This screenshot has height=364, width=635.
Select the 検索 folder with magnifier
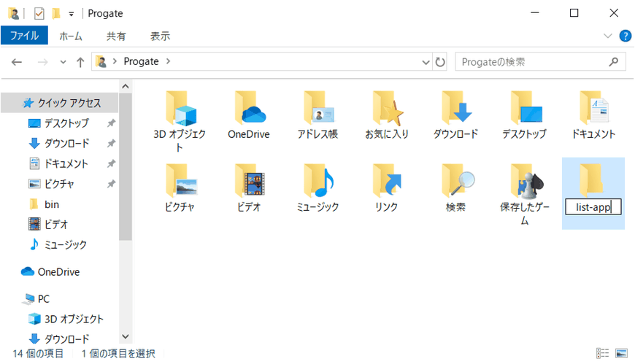point(457,181)
